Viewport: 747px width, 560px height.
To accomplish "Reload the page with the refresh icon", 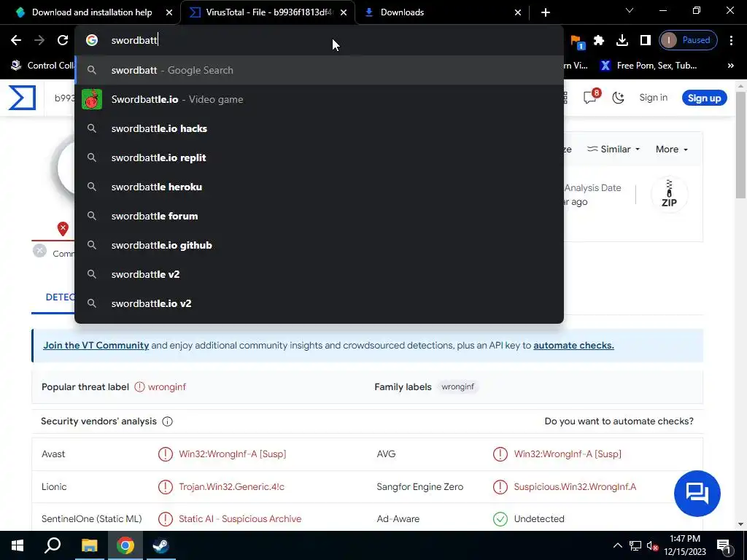I will point(63,41).
